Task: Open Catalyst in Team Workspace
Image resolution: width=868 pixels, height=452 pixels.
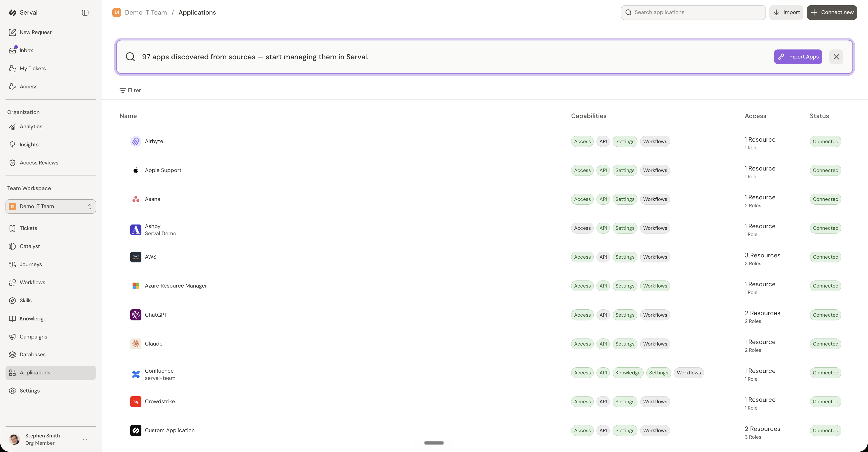Action: [x=50, y=246]
